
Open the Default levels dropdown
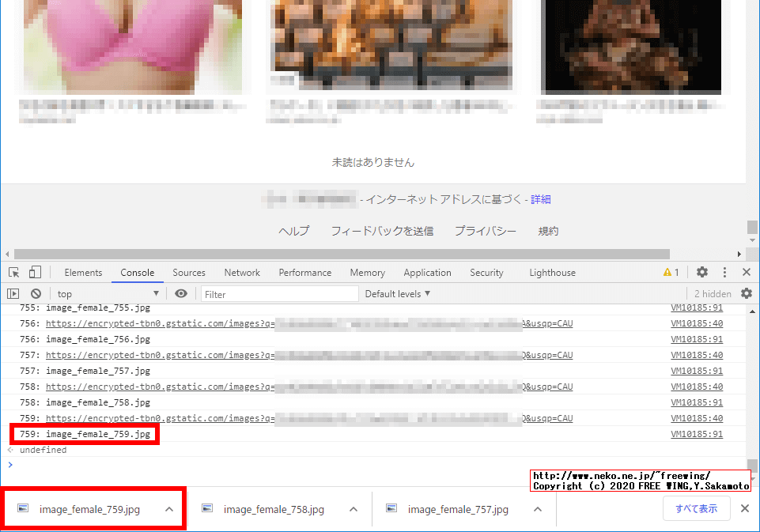coord(397,293)
